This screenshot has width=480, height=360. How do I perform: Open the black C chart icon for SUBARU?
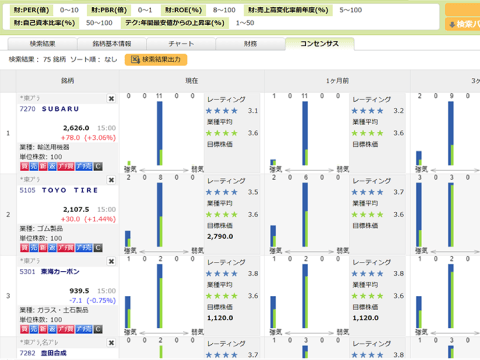pyautogui.click(x=98, y=166)
